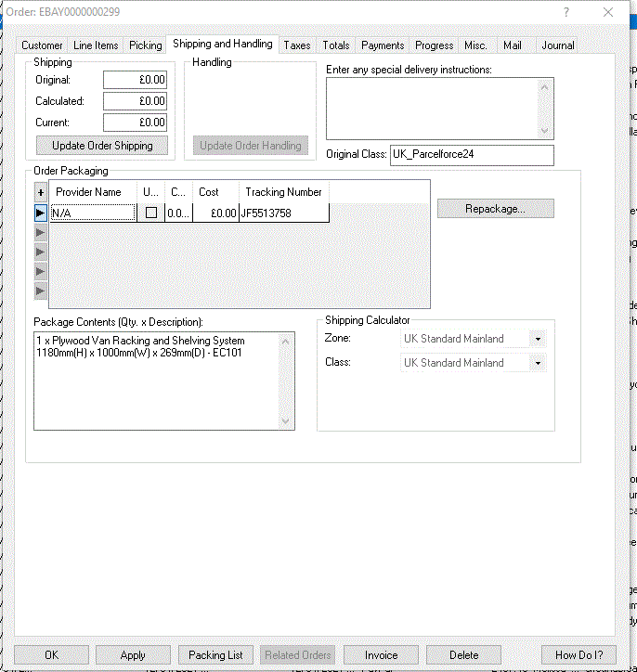Screen dimensions: 637x672
Task: Open the Line Items tab
Action: tap(96, 45)
